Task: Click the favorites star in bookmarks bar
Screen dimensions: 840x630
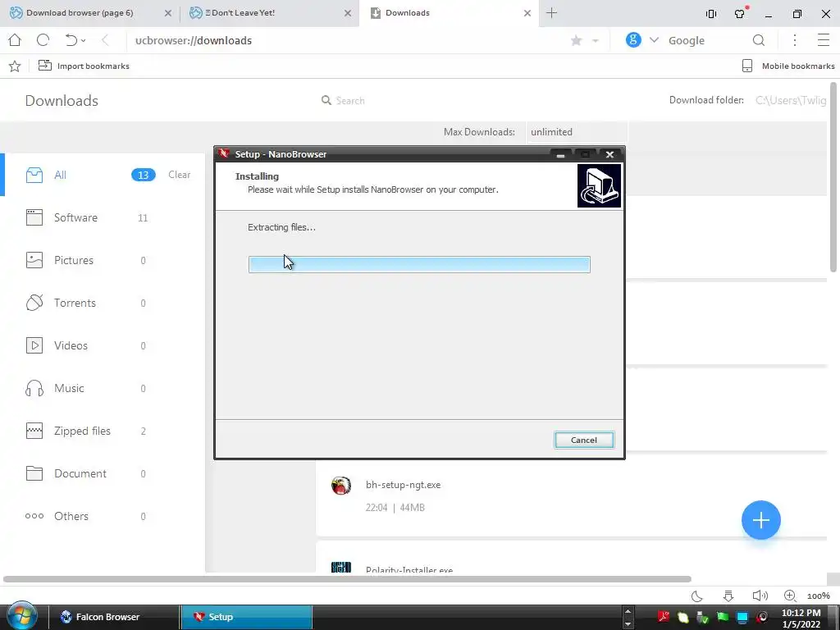Action: (15, 66)
